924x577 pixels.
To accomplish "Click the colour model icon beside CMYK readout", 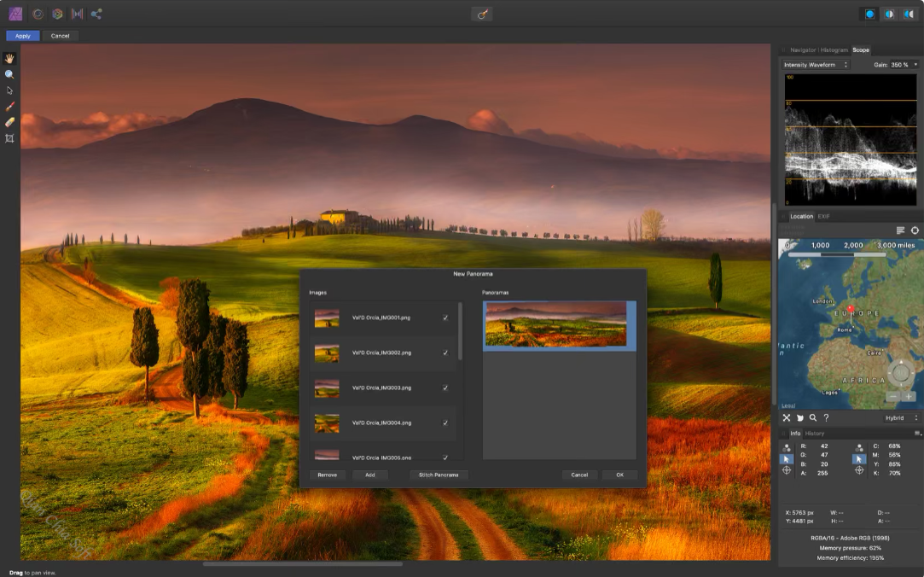I will (x=859, y=447).
